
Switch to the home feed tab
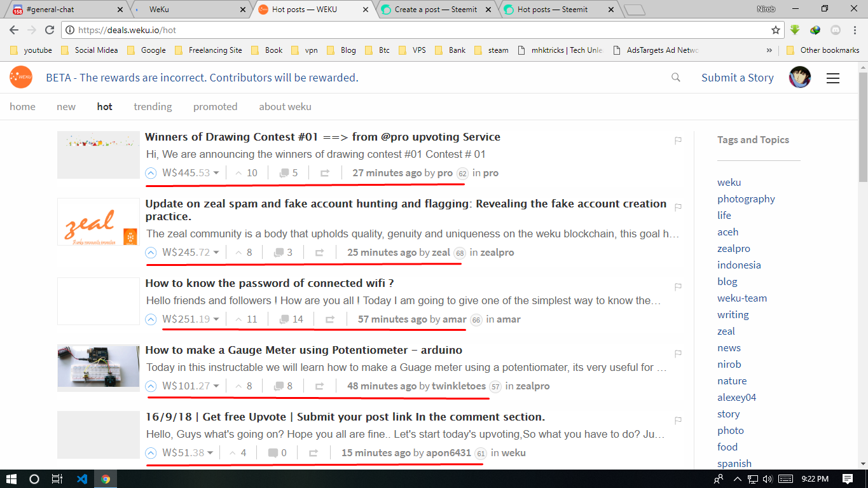22,107
